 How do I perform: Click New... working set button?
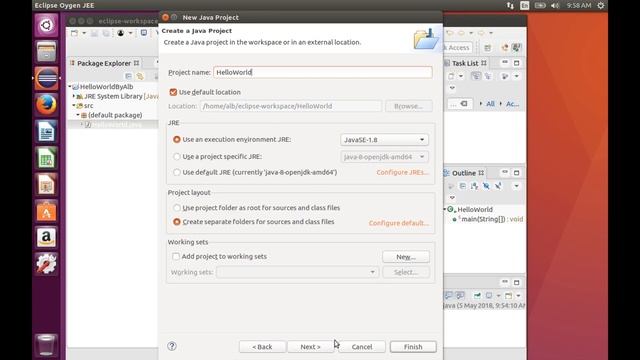click(x=406, y=257)
